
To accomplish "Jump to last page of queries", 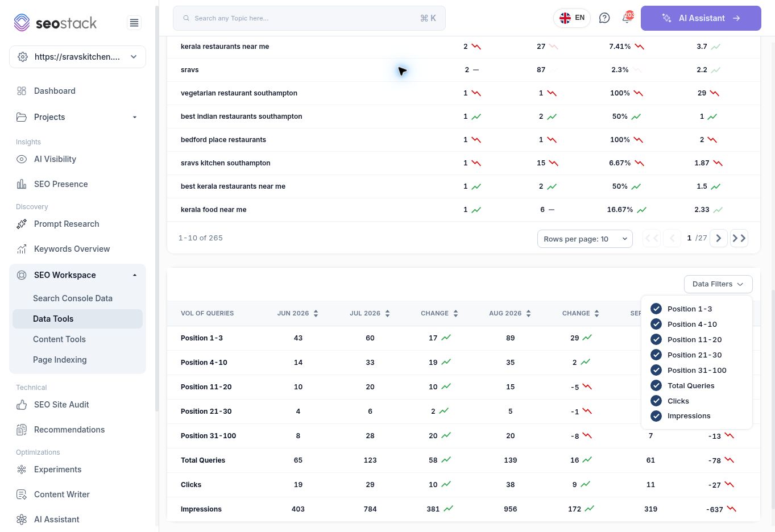I will pyautogui.click(x=739, y=238).
